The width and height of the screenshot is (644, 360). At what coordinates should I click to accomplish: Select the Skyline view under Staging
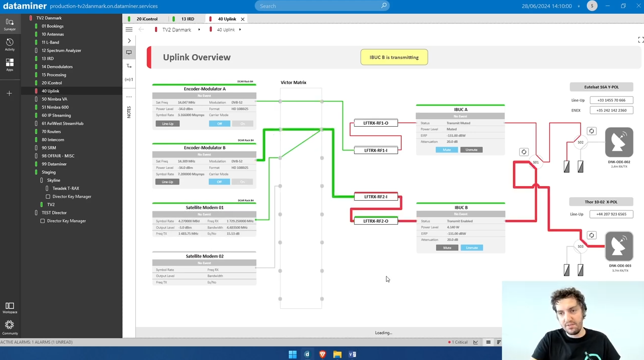point(54,181)
